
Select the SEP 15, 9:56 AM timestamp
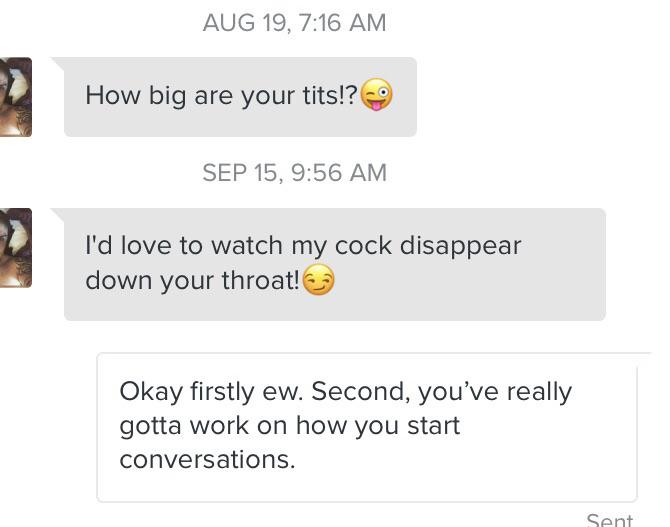[x=294, y=173]
